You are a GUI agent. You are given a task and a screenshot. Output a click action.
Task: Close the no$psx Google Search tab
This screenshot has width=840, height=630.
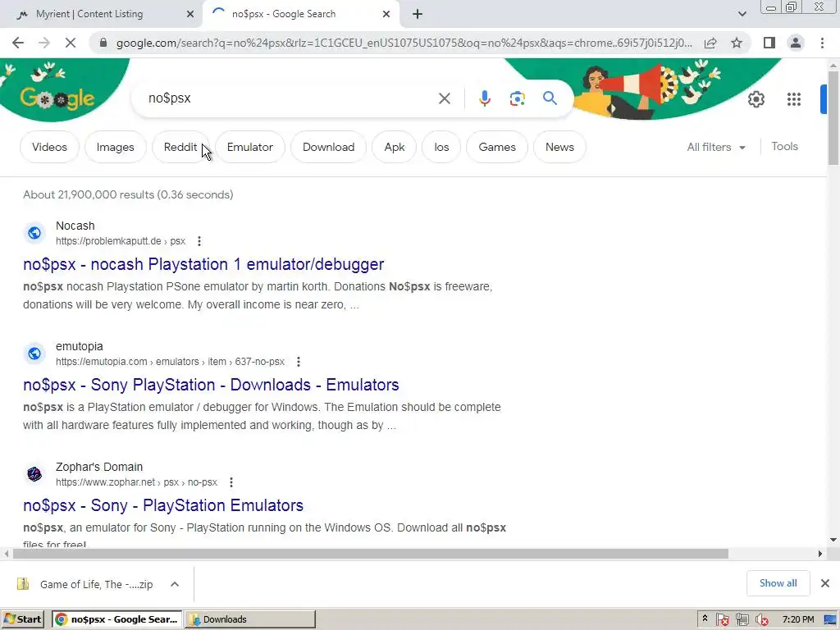386,14
